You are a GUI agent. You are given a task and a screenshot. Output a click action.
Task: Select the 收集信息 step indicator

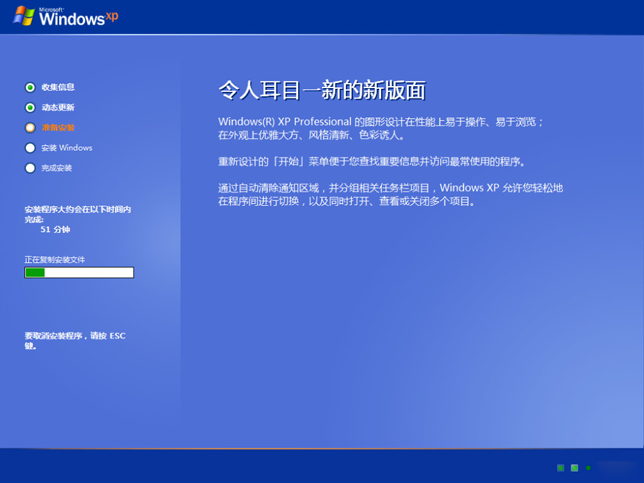pos(30,87)
